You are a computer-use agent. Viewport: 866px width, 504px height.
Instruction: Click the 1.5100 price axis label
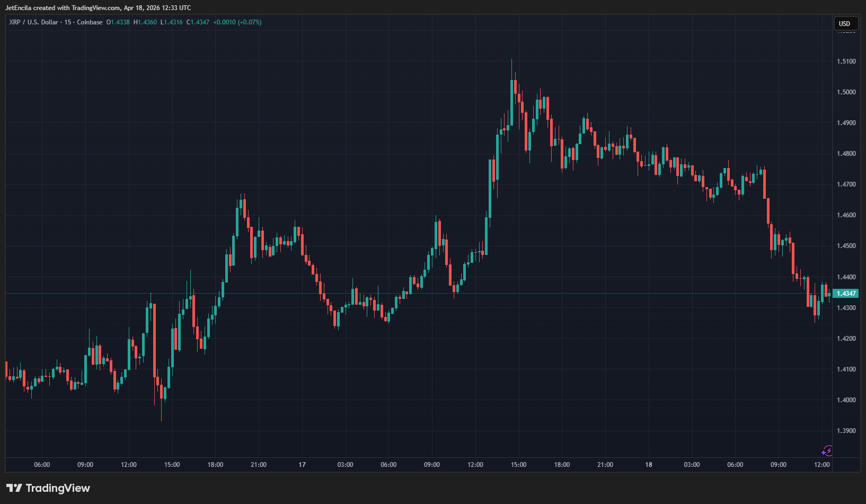pyautogui.click(x=846, y=61)
